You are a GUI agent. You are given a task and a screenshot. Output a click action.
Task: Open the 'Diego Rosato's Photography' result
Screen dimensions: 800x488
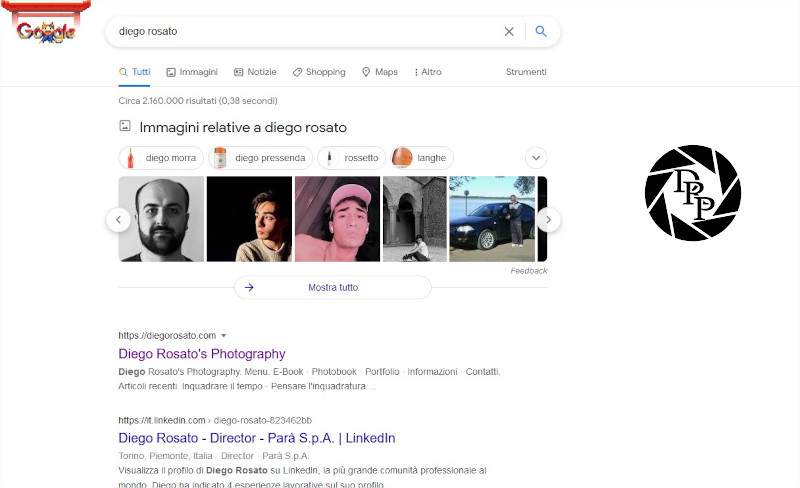click(x=202, y=354)
